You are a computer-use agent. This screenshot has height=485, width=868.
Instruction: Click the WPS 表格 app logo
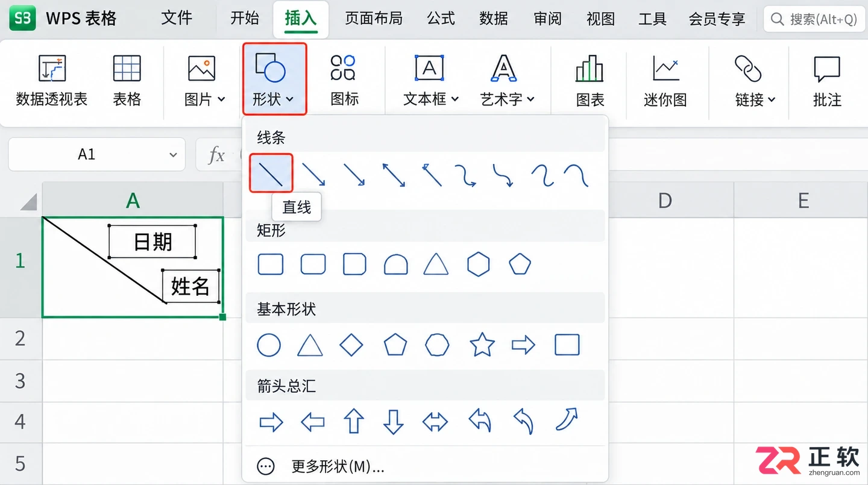(23, 19)
